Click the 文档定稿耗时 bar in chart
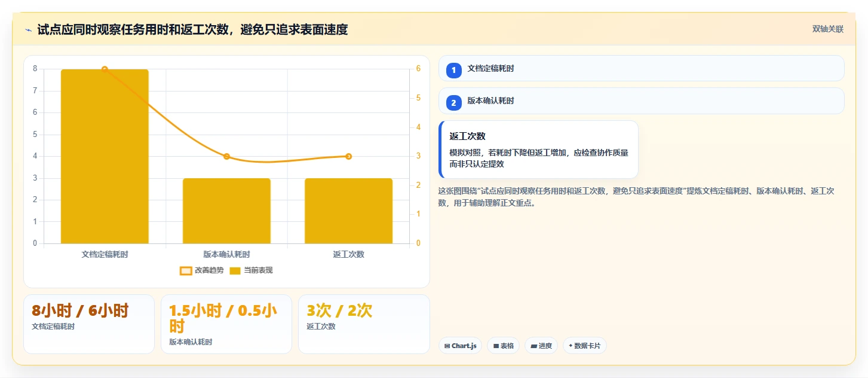The width and height of the screenshot is (868, 378). tap(105, 156)
